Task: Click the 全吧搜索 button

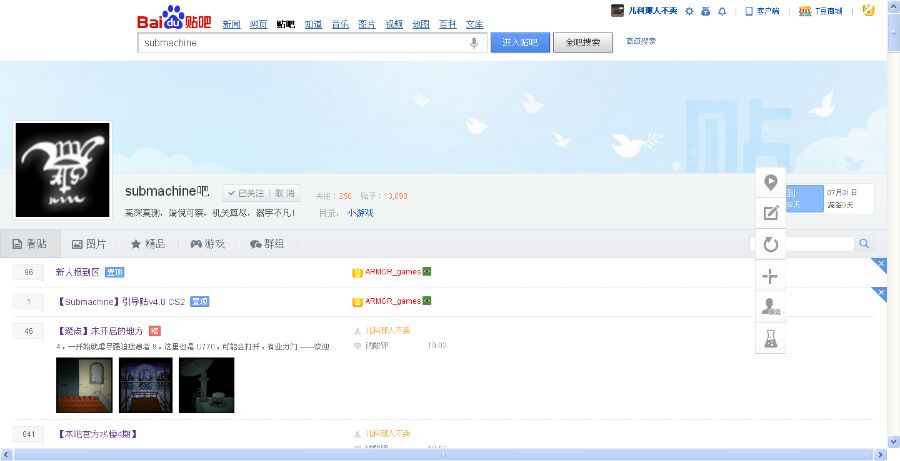Action: click(x=583, y=42)
